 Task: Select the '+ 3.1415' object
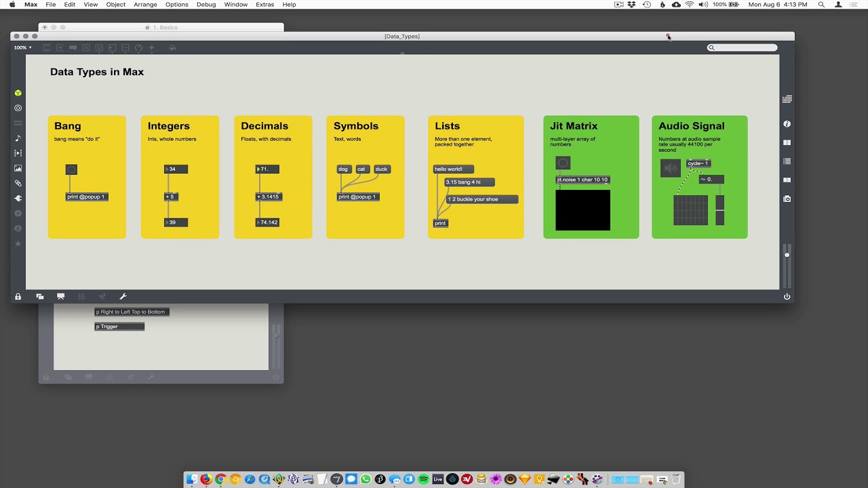pyautogui.click(x=268, y=197)
